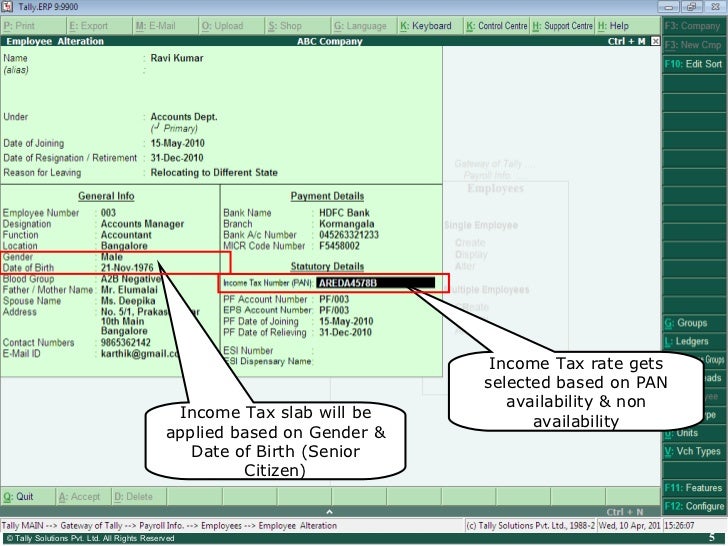728x546 pixels.
Task: Open the K: Control Centre
Action: tap(497, 26)
